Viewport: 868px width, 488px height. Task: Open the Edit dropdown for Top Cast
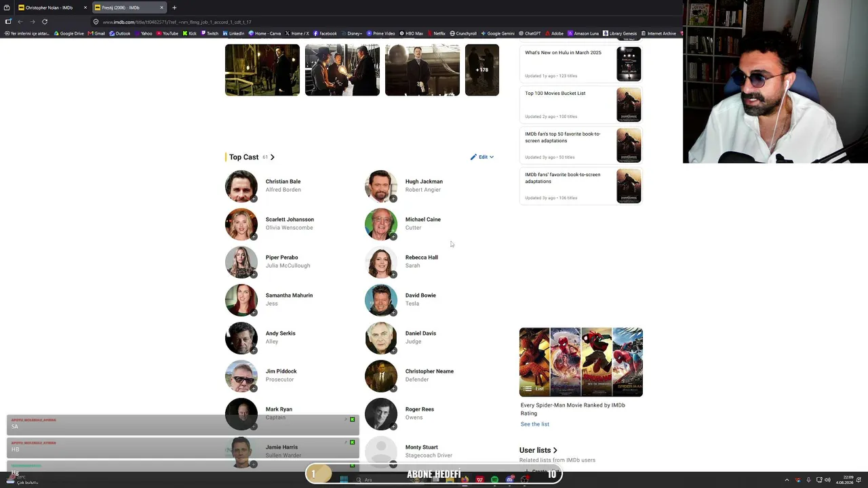pos(482,157)
